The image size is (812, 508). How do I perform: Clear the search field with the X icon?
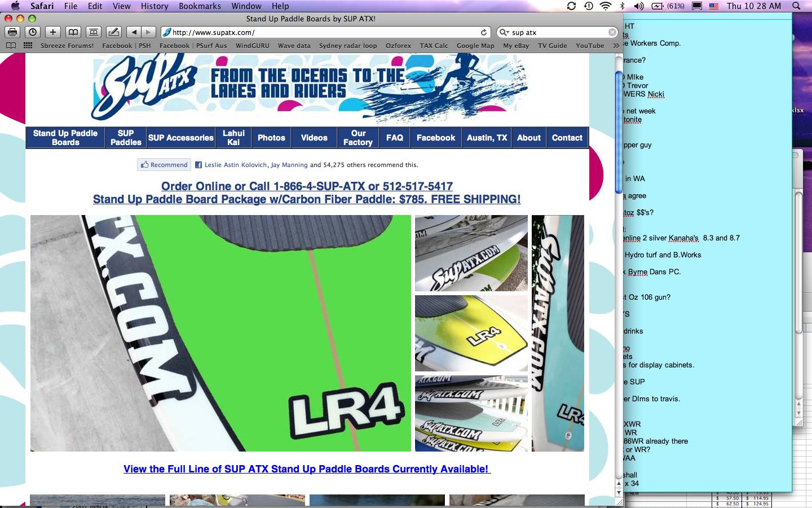tap(612, 32)
